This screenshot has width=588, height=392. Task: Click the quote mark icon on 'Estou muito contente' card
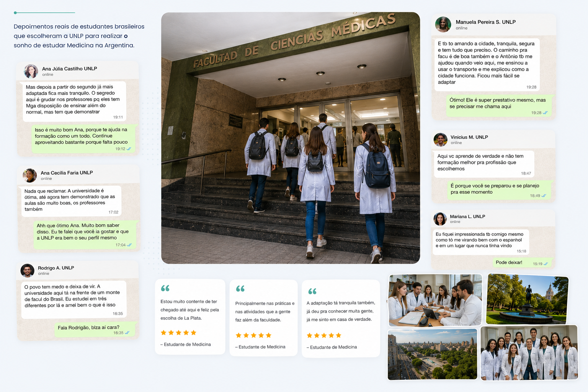[x=165, y=288]
